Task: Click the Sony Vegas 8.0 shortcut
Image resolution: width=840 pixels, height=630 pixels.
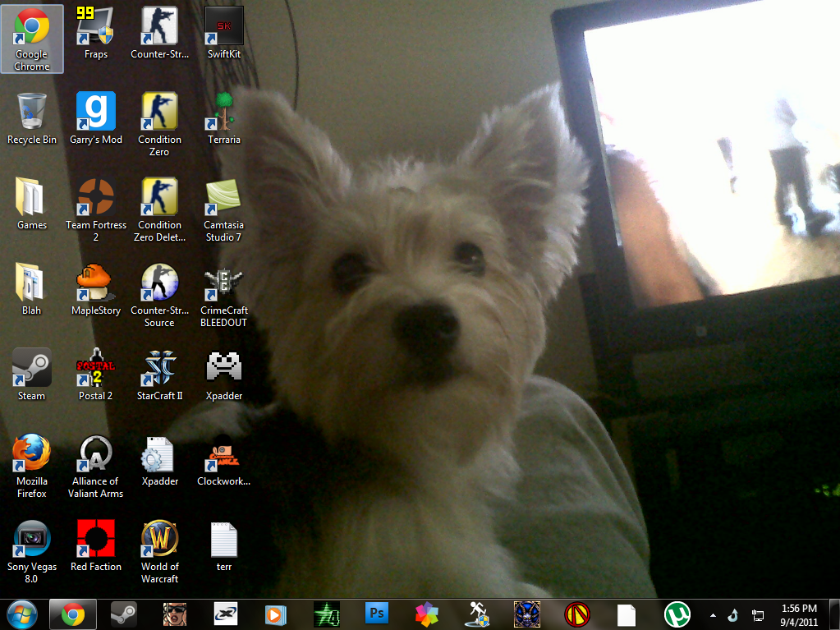Action: 32,539
